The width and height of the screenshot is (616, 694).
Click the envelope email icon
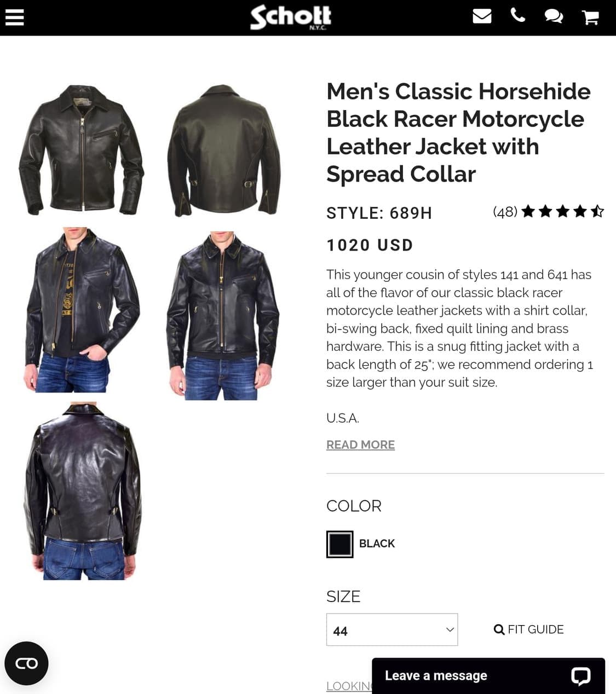[482, 16]
